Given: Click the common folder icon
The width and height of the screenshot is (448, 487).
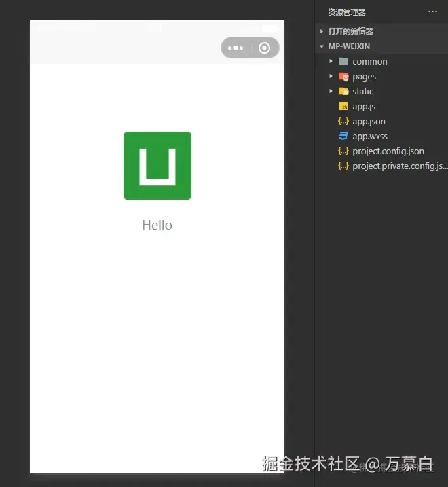Looking at the screenshot, I should coord(343,61).
